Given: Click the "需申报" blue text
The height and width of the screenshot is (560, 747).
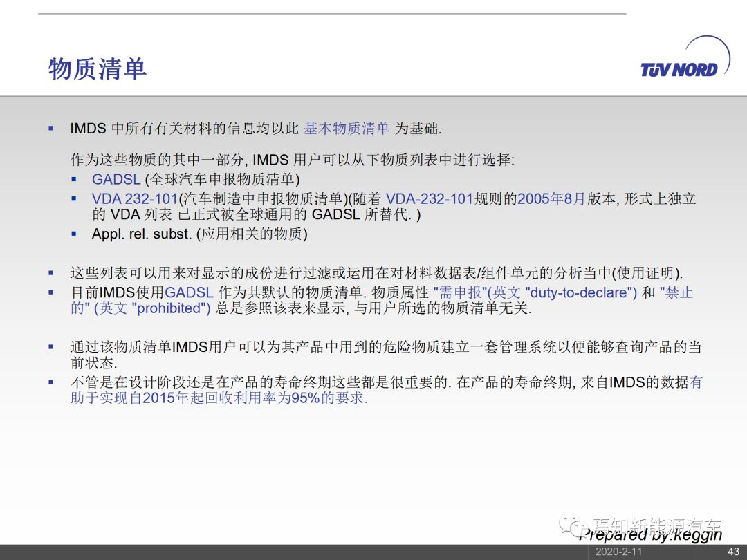Looking at the screenshot, I should click(x=459, y=292).
